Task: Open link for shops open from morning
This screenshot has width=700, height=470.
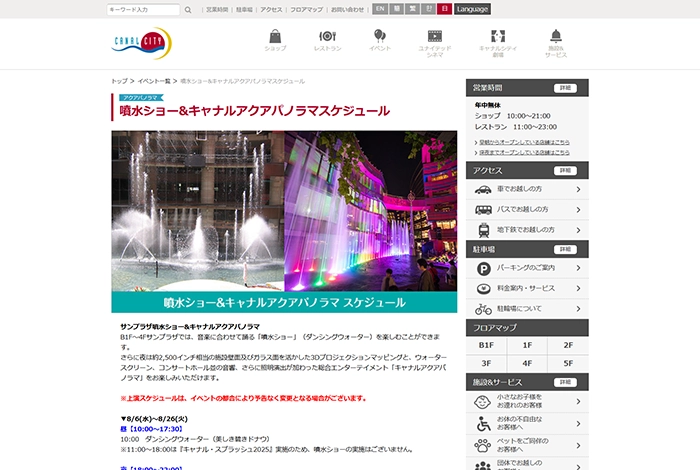Action: pyautogui.click(x=524, y=142)
